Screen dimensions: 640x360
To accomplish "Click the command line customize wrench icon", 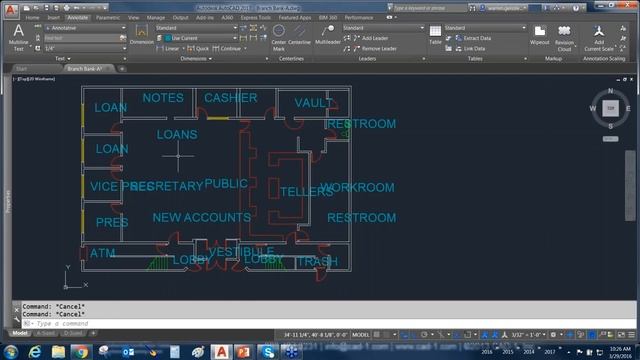I will (x=17, y=320).
